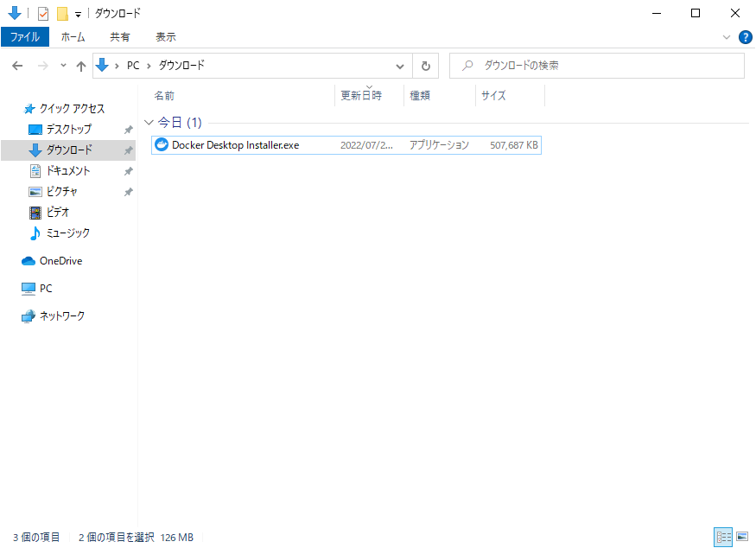
Task: Click the ビデオ filmstrip icon
Action: (35, 213)
